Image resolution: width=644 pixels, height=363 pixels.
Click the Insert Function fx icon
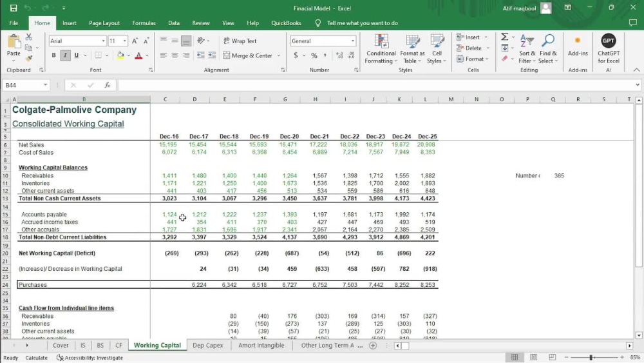pyautogui.click(x=107, y=85)
